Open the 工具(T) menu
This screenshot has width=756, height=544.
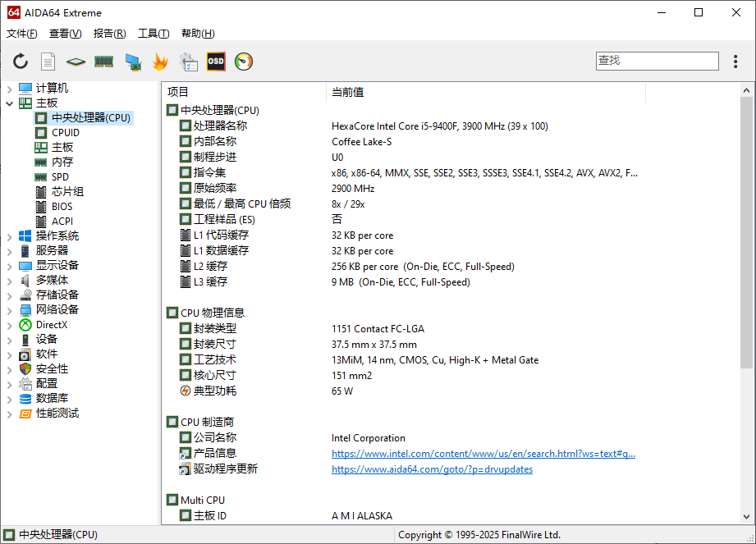point(153,34)
